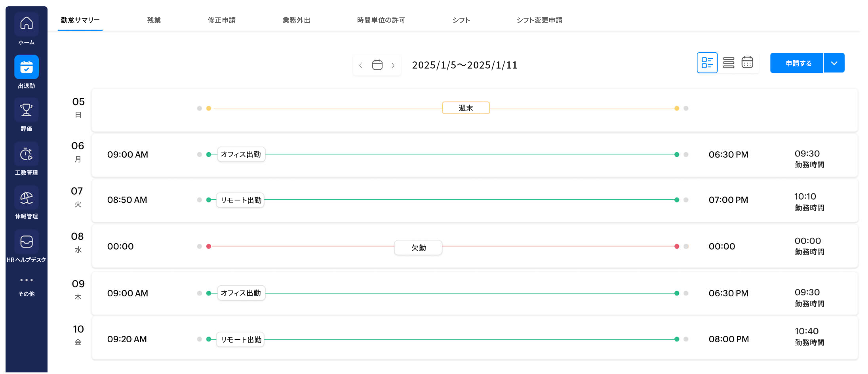
Task: Open the シフト変更申請 tab
Action: [x=540, y=20]
